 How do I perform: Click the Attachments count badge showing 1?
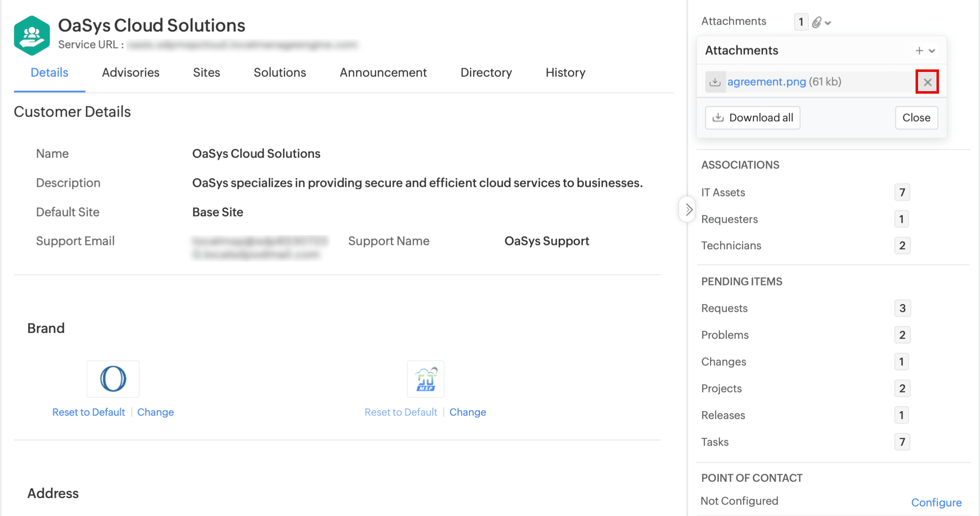(800, 22)
